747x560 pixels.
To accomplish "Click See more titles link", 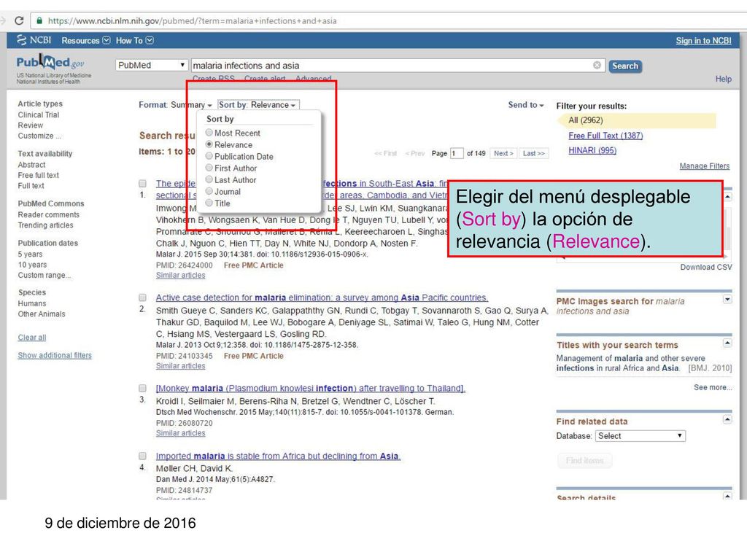I will [713, 388].
